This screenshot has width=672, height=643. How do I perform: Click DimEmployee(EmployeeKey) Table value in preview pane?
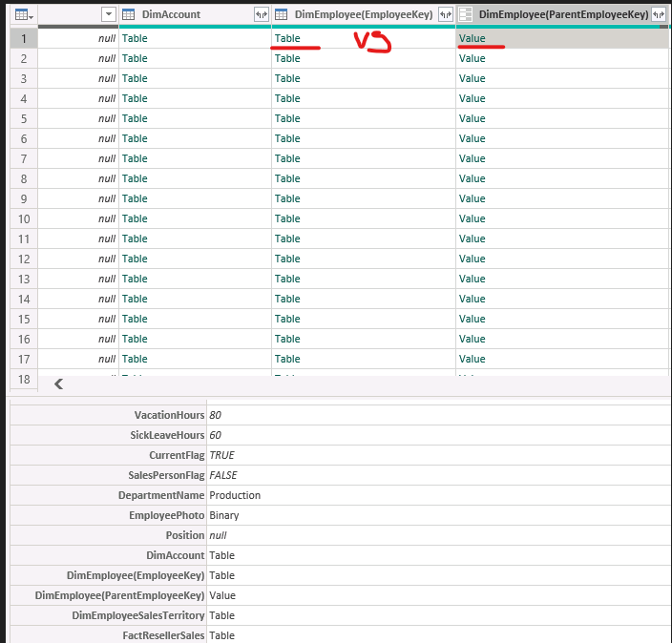click(x=222, y=575)
